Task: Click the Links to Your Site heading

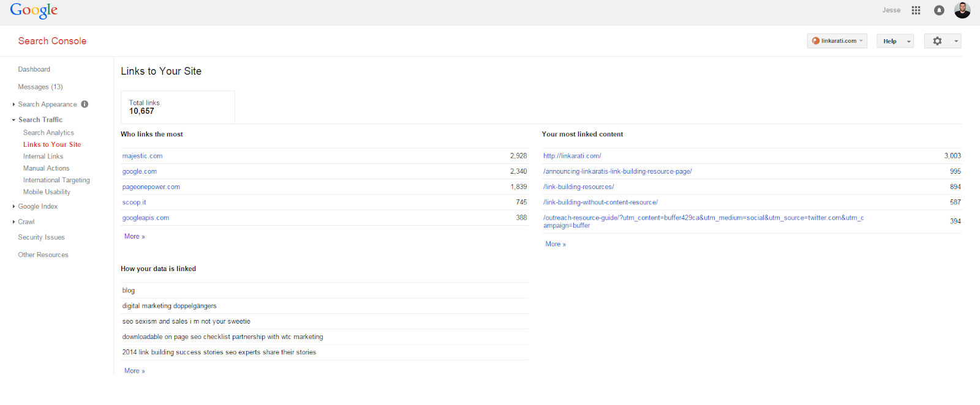Action: pyautogui.click(x=161, y=71)
